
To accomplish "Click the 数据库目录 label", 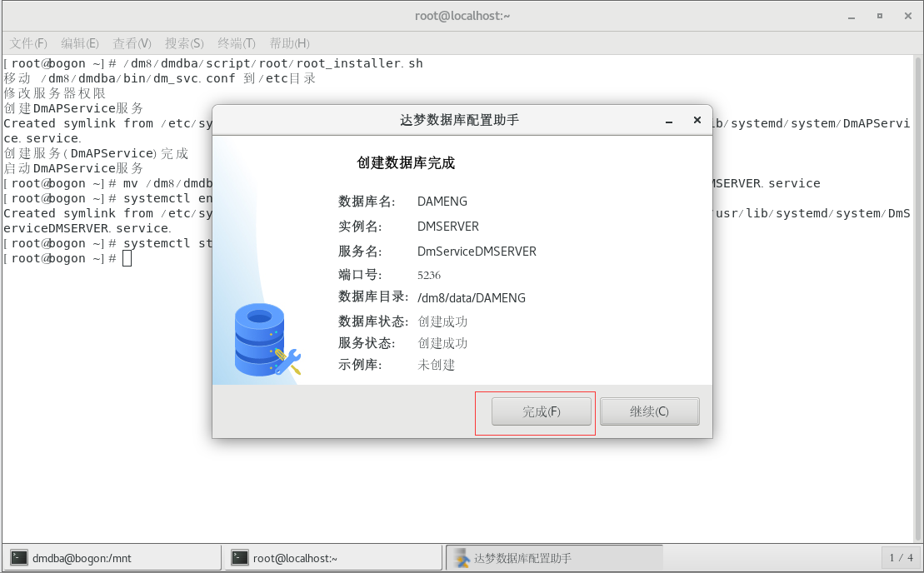I will tap(373, 296).
